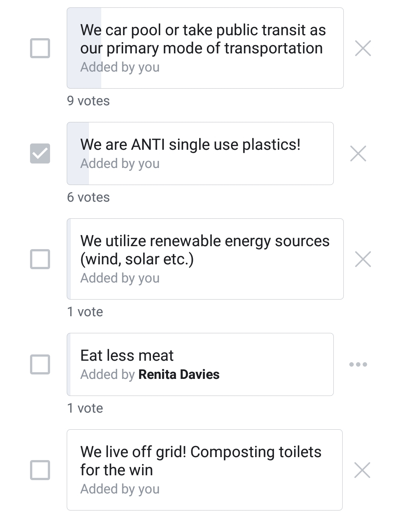The width and height of the screenshot is (399, 532).
Task: Show the 6 votes for single use plastics
Action: [88, 197]
